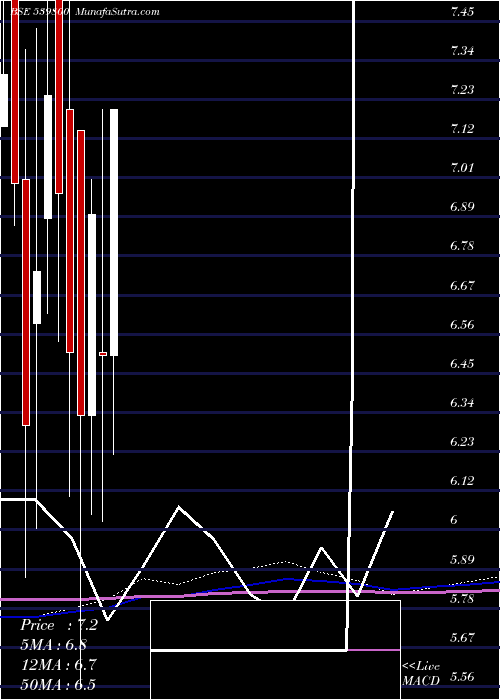Click the 6.67 price axis label
Image resolution: width=500 pixels, height=700 pixels.
[462, 286]
